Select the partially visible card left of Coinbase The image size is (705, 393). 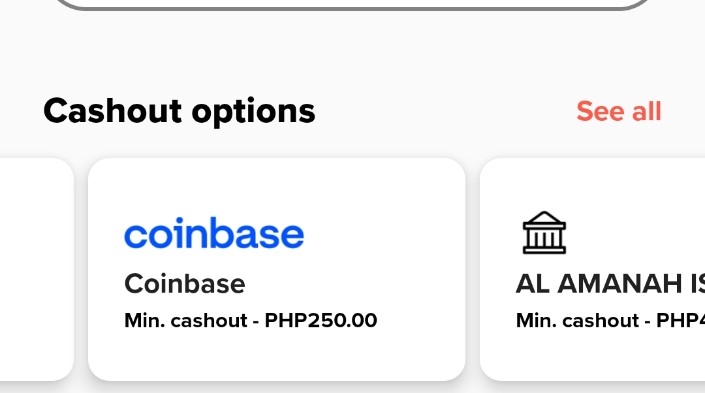point(36,269)
